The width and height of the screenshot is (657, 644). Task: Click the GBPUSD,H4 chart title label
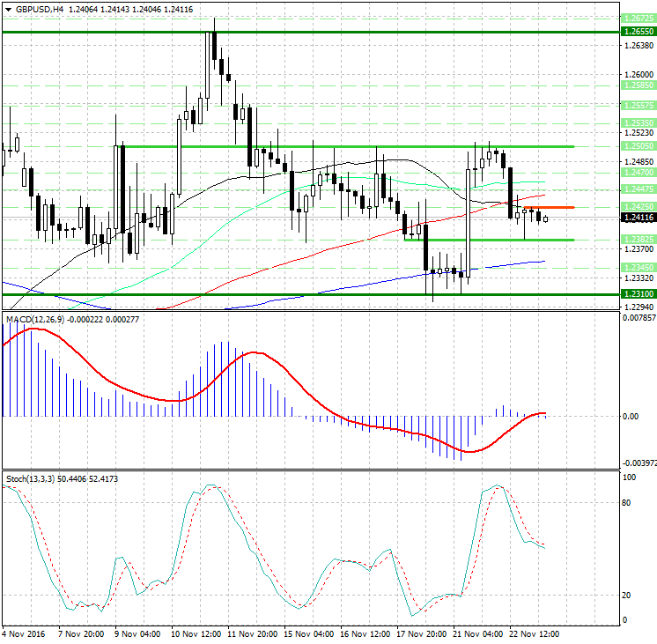pyautogui.click(x=35, y=9)
